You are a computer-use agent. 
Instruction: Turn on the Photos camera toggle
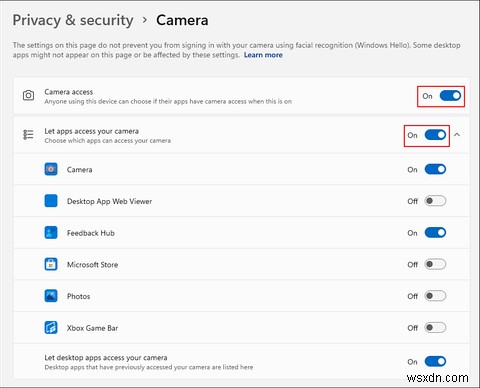(x=435, y=296)
